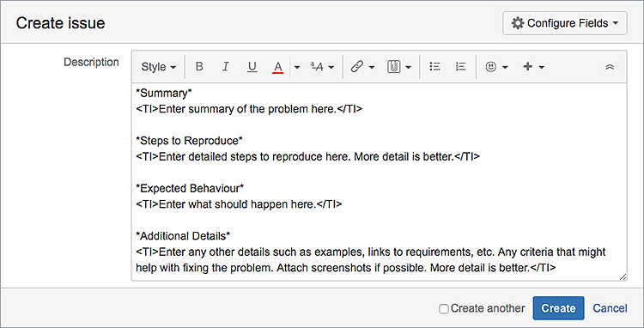This screenshot has width=644, height=328.
Task: Expand the plus menu arrow
Action: 542,67
